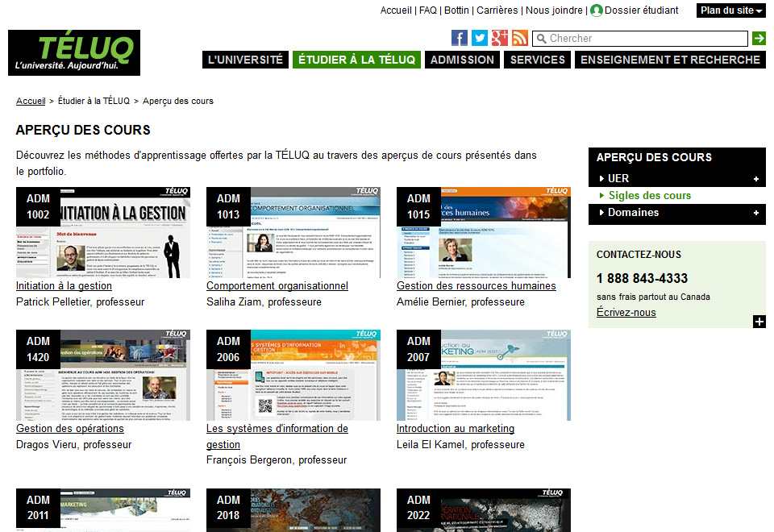Open the SERVICES menu
This screenshot has height=532, width=774.
point(537,60)
